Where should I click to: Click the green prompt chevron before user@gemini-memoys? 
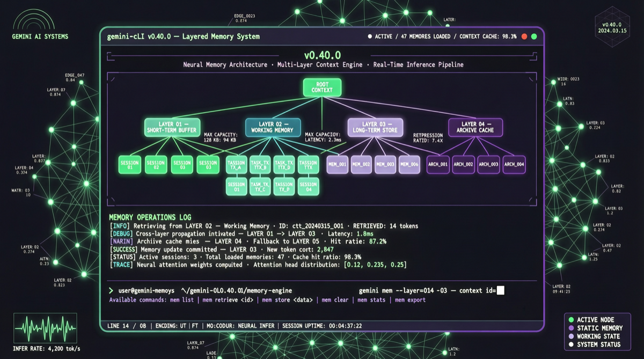(x=111, y=290)
